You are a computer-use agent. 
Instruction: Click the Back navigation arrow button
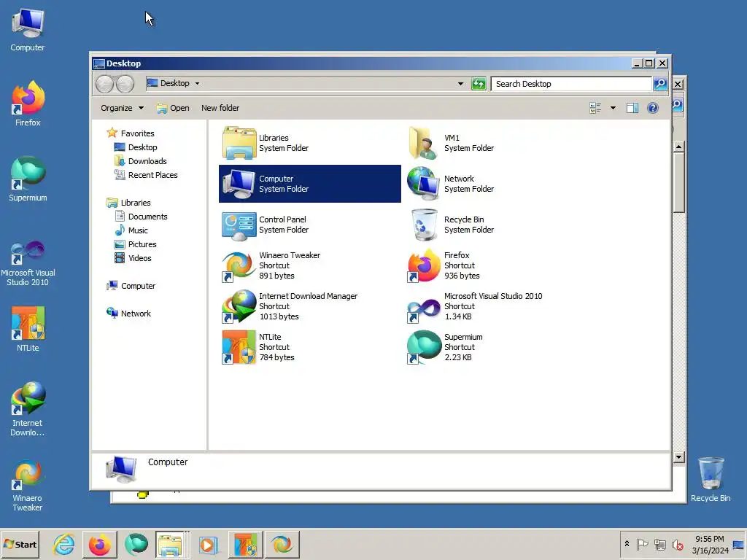click(105, 84)
